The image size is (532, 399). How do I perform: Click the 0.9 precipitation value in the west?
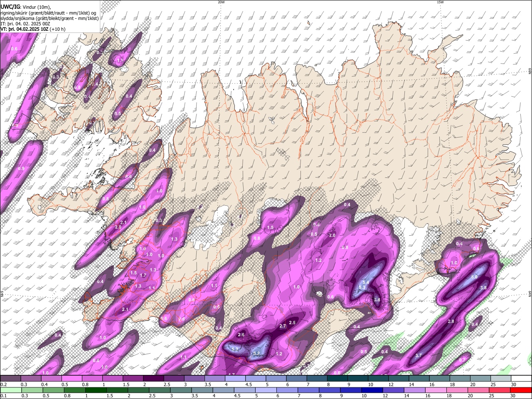(22, 168)
